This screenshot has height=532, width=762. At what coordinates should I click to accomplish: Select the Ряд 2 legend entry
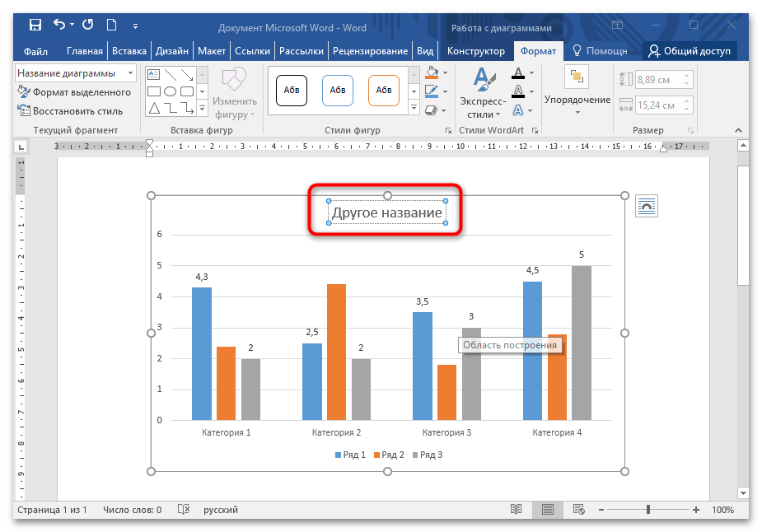click(x=389, y=455)
